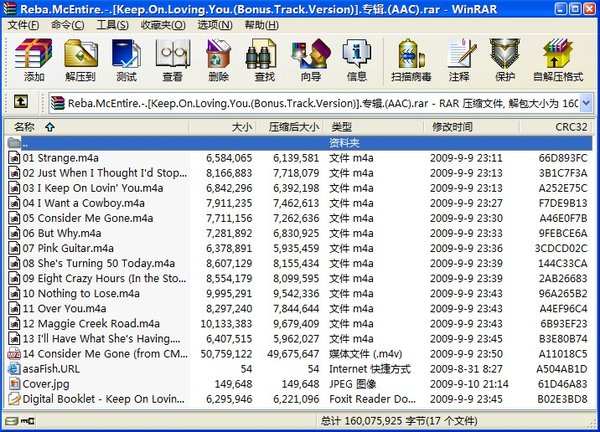Image resolution: width=600 pixels, height=432 pixels.
Task: Click modified time 2009-9-10 21:14
Action: point(469,383)
